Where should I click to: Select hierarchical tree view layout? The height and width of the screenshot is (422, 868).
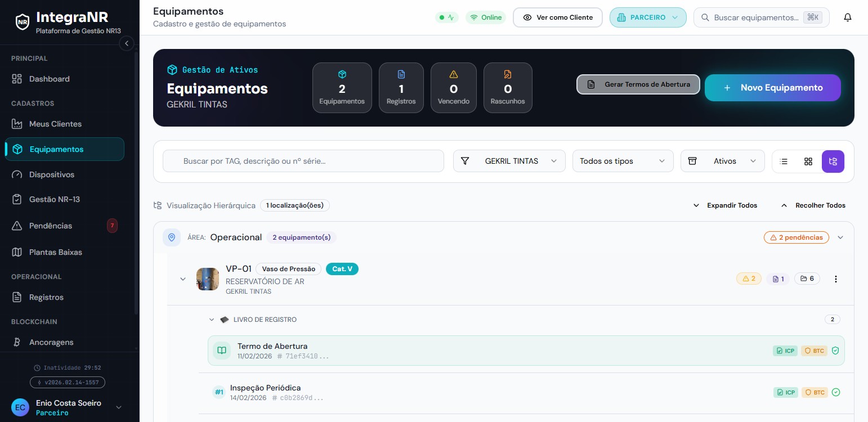click(833, 161)
